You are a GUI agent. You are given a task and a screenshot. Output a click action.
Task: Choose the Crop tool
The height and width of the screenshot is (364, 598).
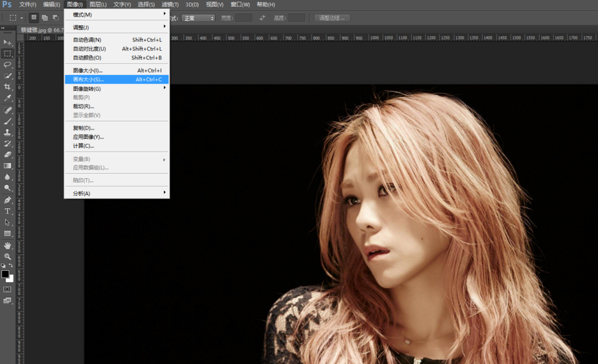click(x=8, y=87)
